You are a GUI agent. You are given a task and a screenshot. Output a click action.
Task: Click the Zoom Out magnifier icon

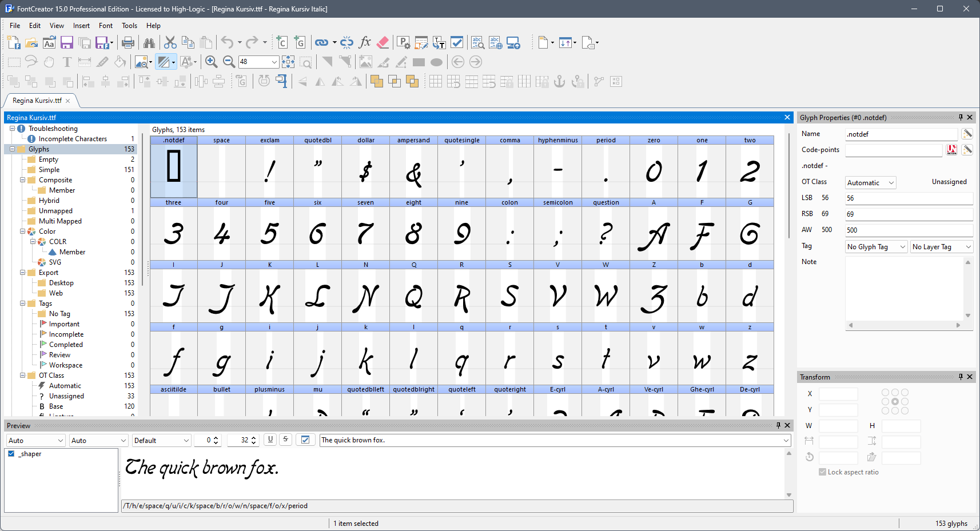[x=229, y=62]
